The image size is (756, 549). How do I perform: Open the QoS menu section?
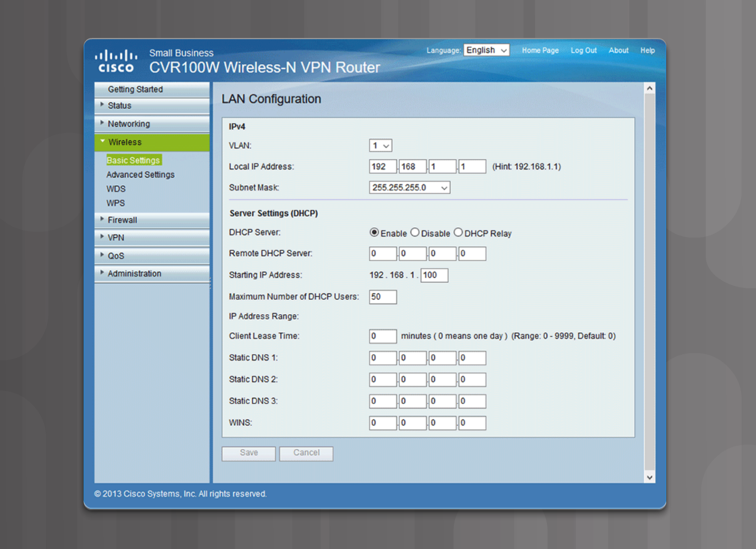tap(115, 255)
